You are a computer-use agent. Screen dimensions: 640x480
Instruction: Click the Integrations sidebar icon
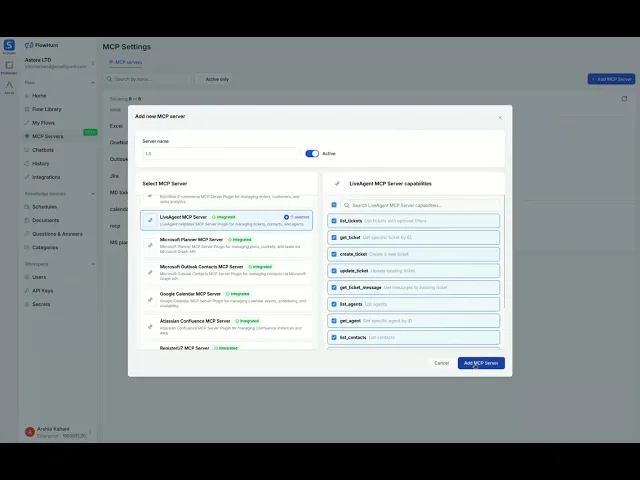[x=27, y=177]
